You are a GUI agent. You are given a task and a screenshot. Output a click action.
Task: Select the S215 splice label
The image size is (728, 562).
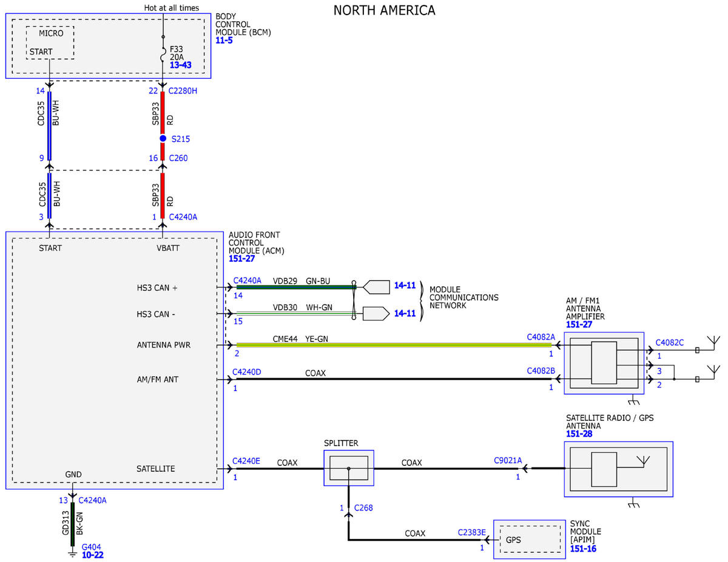(x=181, y=139)
